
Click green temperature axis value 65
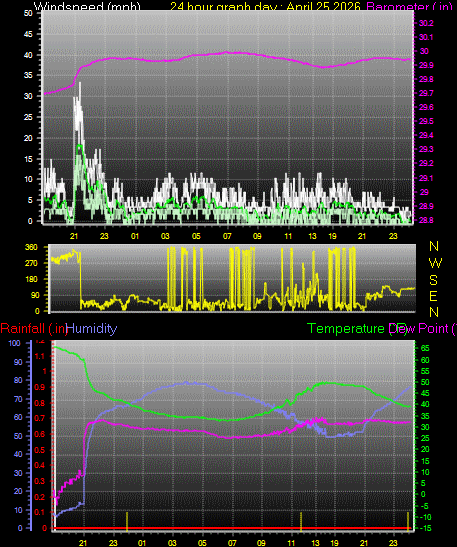point(425,348)
